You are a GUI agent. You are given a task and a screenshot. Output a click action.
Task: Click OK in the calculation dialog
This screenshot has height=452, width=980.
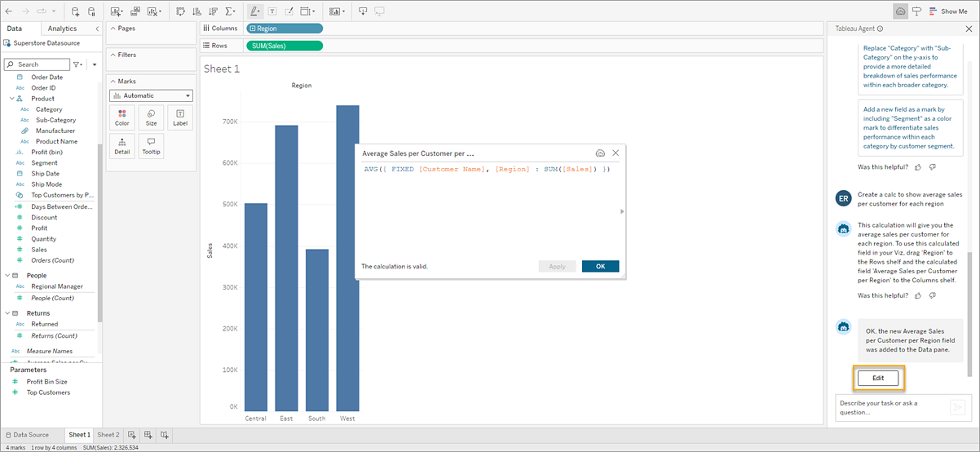pos(600,266)
